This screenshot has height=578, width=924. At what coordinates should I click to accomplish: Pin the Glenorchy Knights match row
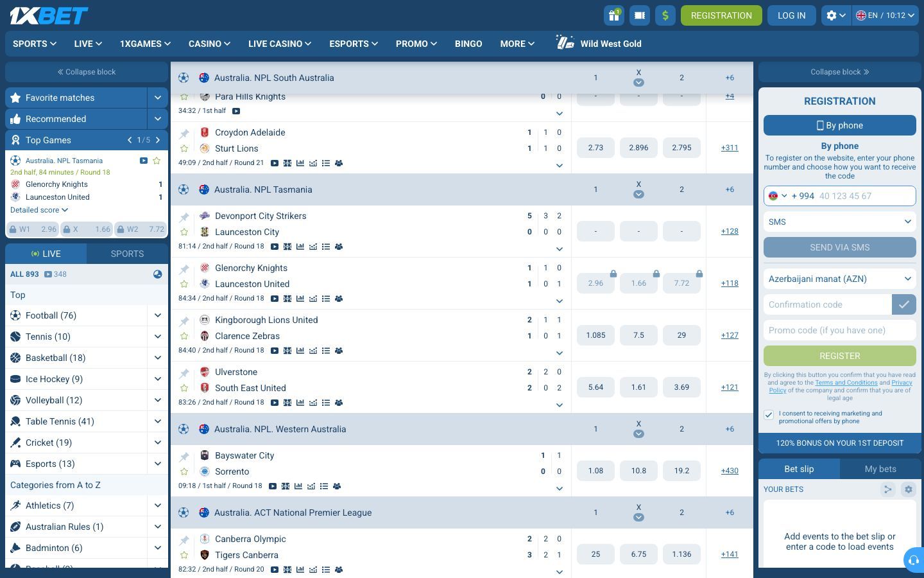(x=184, y=269)
